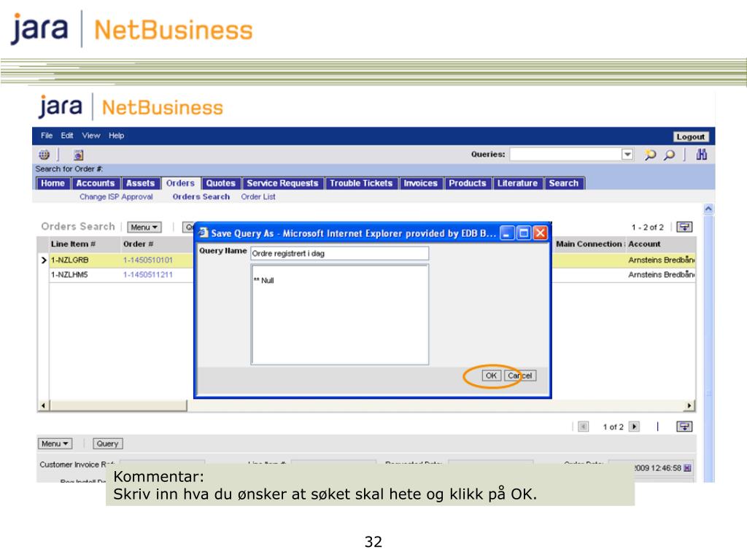
Task: Open the File menu
Action: pyautogui.click(x=47, y=136)
